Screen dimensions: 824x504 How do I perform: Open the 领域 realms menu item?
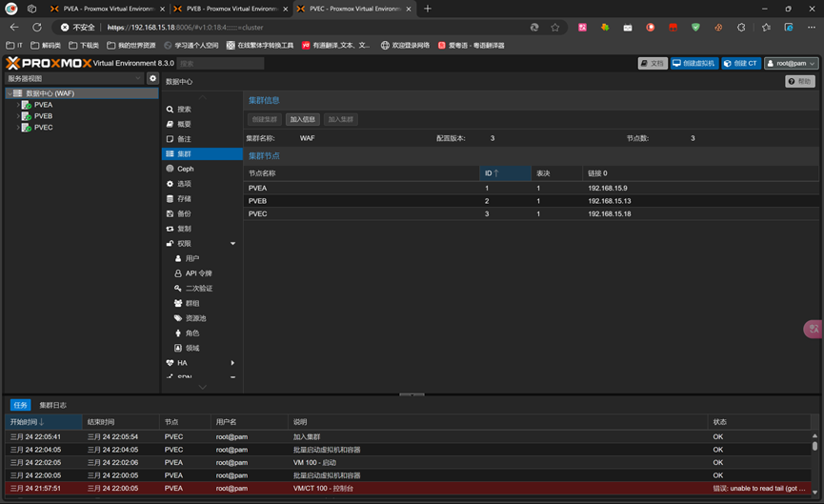[x=202, y=348]
